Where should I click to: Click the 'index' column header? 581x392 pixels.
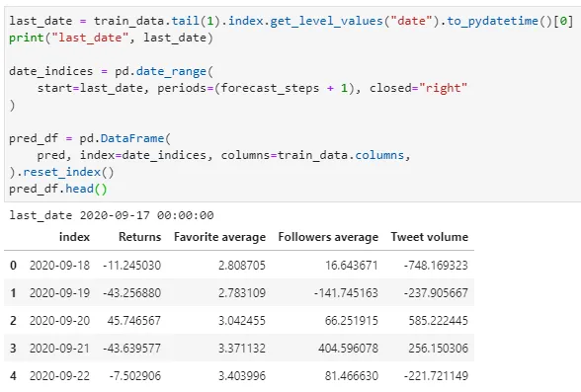pos(74,237)
